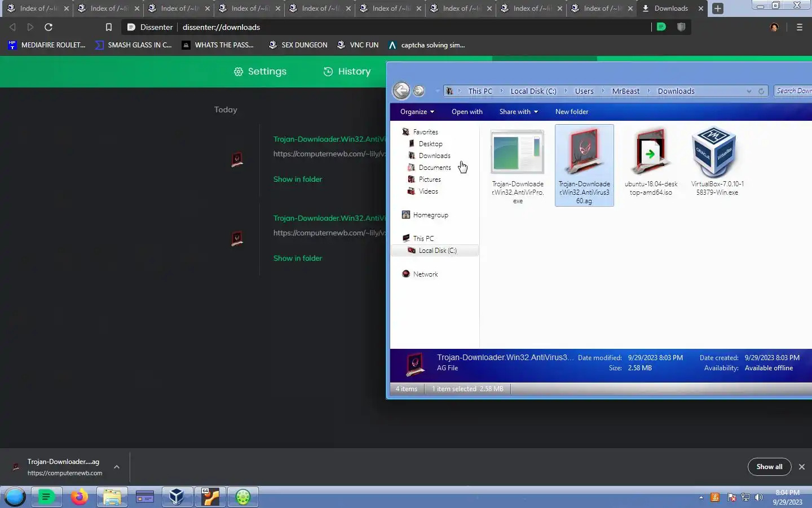Viewport: 812px width, 508px height.
Task: Expand the address bar history dropdown
Action: tap(749, 91)
